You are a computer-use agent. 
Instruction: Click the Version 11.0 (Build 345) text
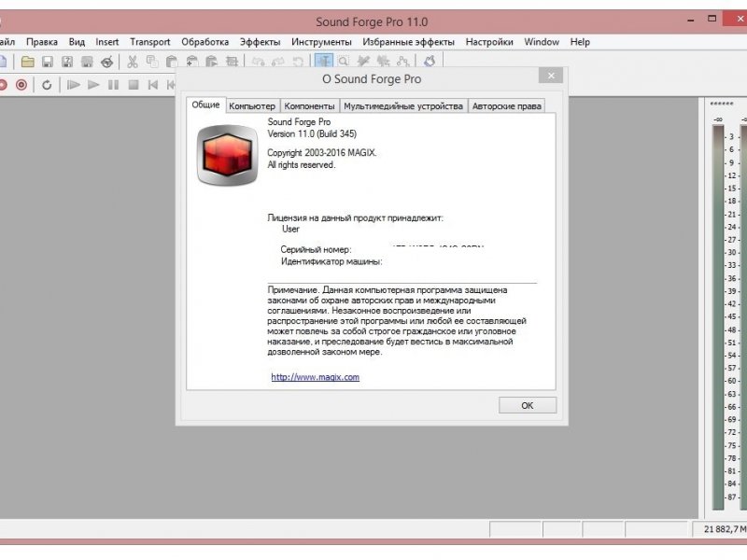pos(312,133)
